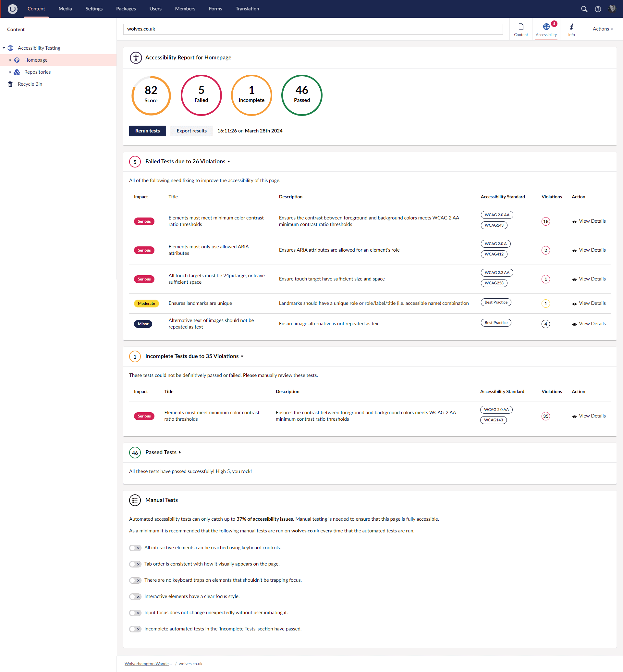Open the help question mark icon
Screen dimensions: 623x672
coord(597,9)
